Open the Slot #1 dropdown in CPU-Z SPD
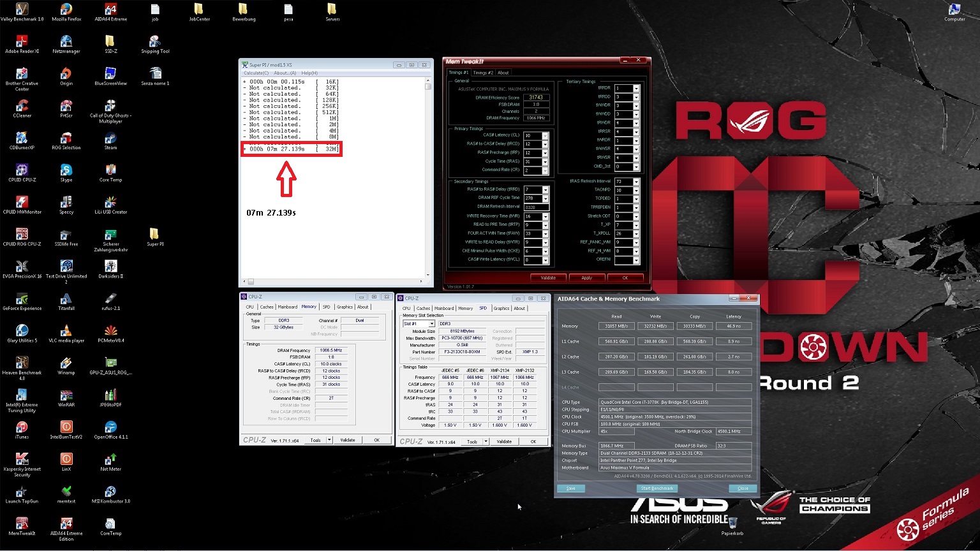 pyautogui.click(x=432, y=324)
